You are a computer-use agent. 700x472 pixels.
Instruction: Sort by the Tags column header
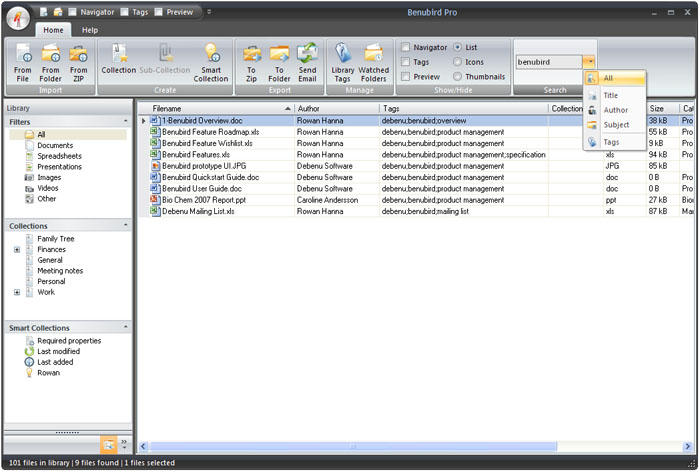(x=464, y=109)
